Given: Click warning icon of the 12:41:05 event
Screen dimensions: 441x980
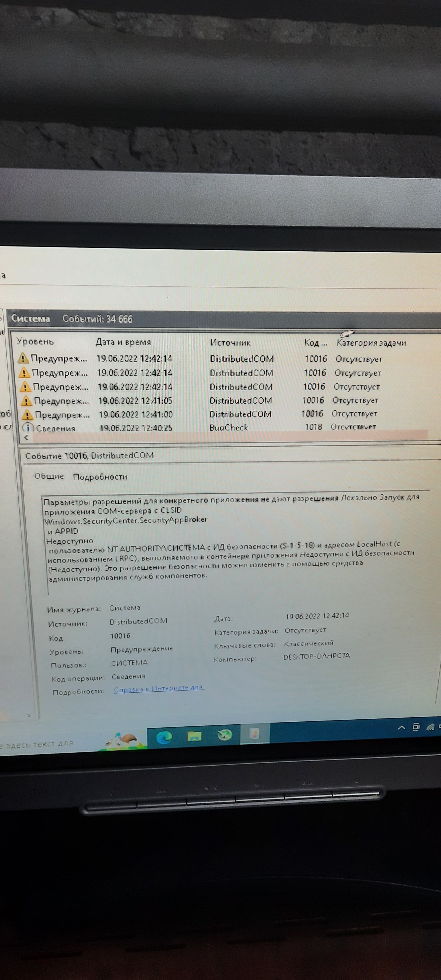Looking at the screenshot, I should [x=26, y=401].
